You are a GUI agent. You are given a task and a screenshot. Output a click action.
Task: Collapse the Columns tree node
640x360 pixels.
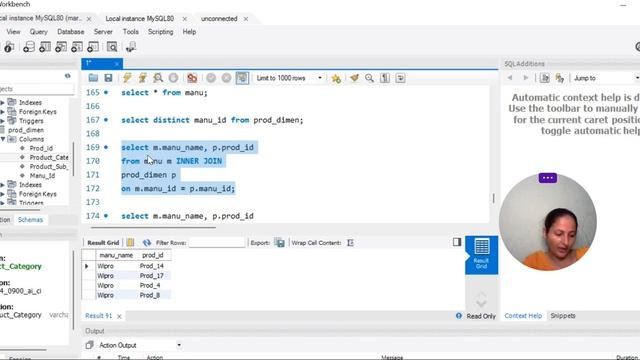[x=3, y=139]
